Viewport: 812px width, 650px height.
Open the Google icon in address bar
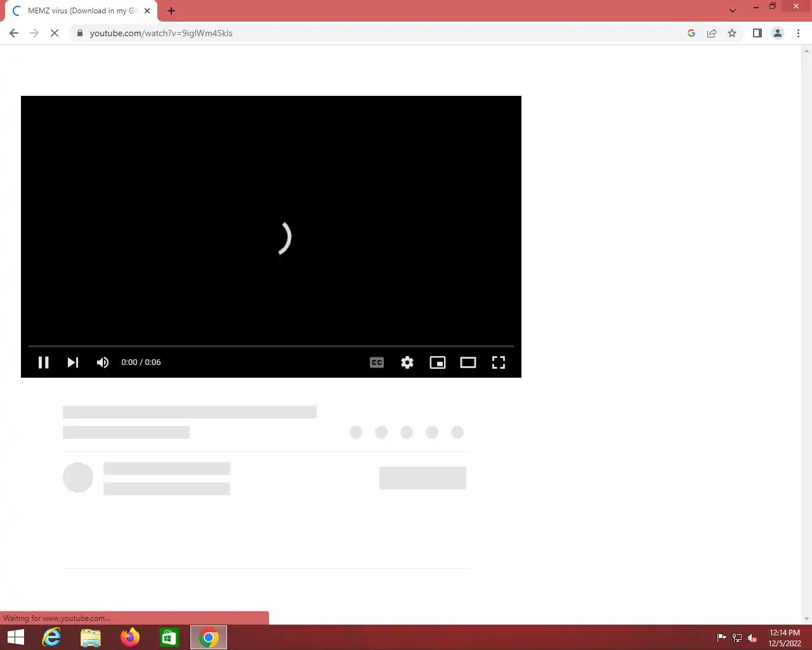(691, 33)
